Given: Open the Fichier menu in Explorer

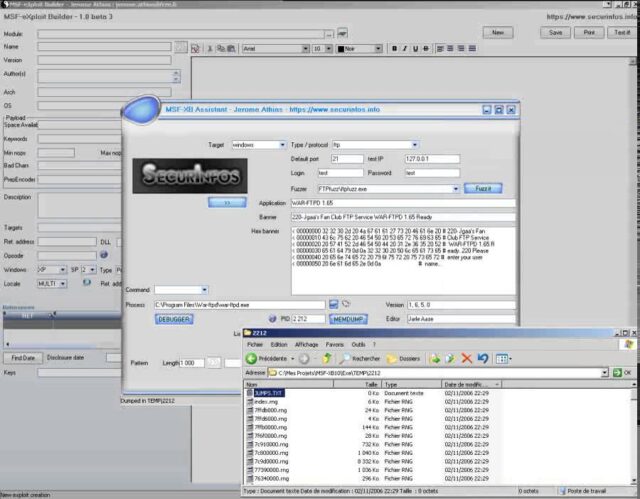Looking at the screenshot, I should [x=255, y=344].
